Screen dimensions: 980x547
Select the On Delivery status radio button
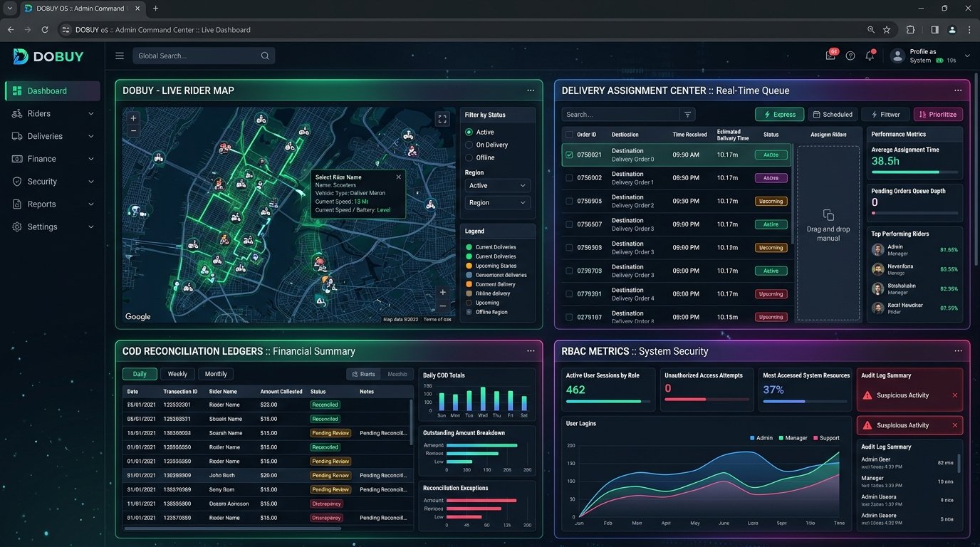tap(469, 145)
